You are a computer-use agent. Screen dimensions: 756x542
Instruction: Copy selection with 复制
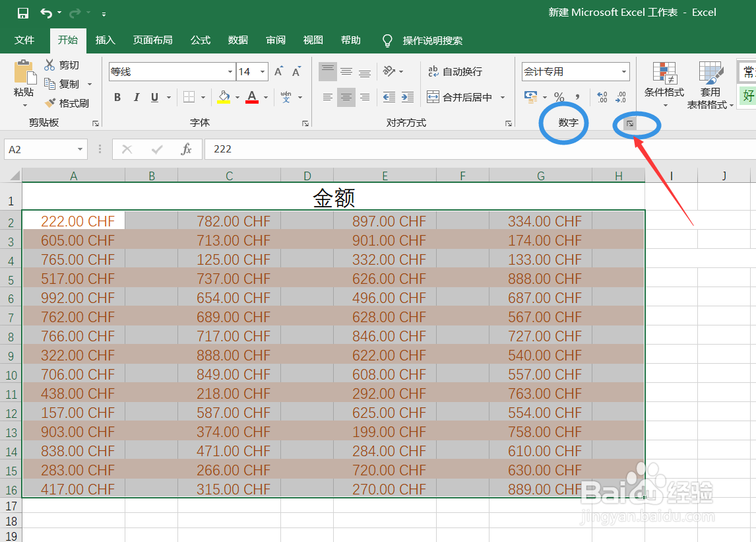[61, 84]
